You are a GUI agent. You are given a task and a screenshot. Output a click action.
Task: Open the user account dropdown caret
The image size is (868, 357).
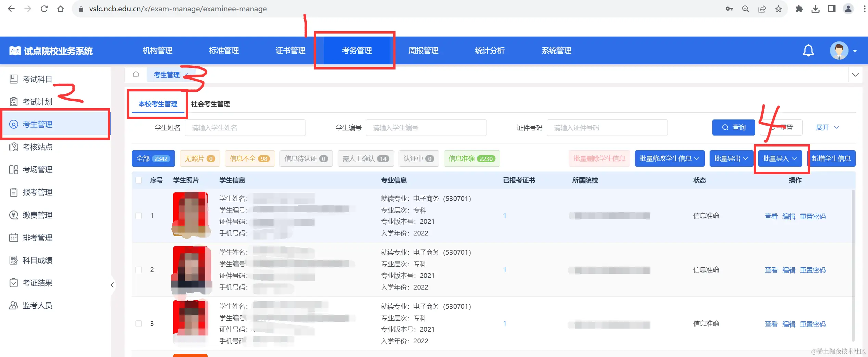click(855, 51)
